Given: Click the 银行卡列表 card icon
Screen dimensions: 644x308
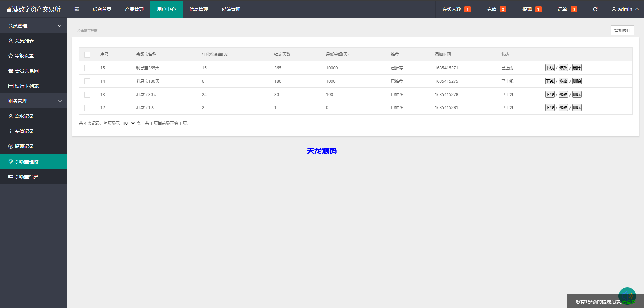Looking at the screenshot, I should [11, 86].
